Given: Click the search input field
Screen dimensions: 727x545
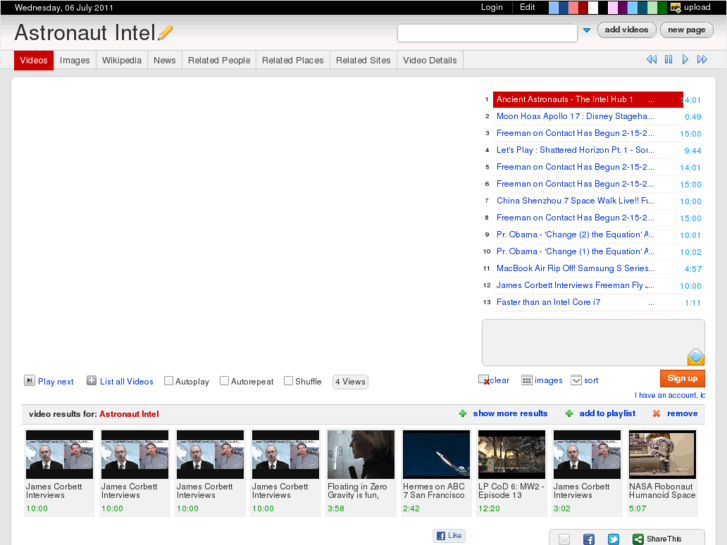Looking at the screenshot, I should 487,33.
